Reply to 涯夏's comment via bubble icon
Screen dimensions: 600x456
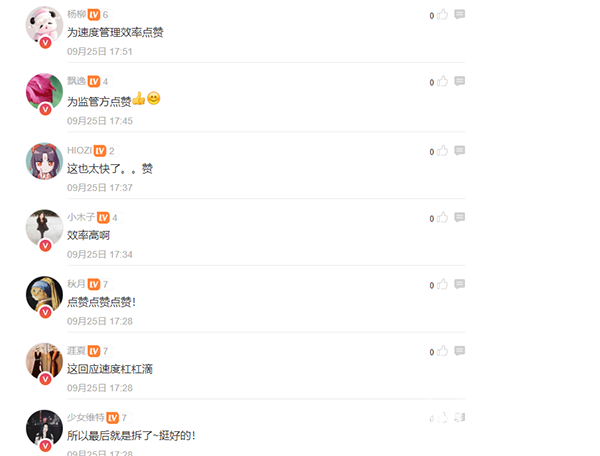point(460,351)
